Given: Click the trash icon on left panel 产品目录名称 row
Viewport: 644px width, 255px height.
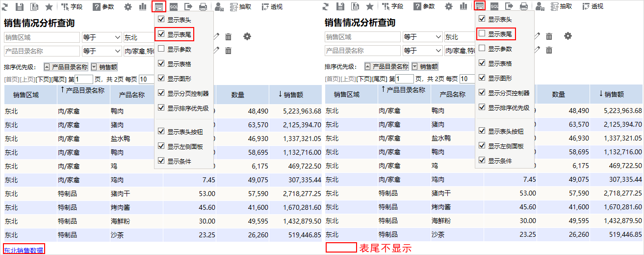Looking at the screenshot, I should coord(228,50).
